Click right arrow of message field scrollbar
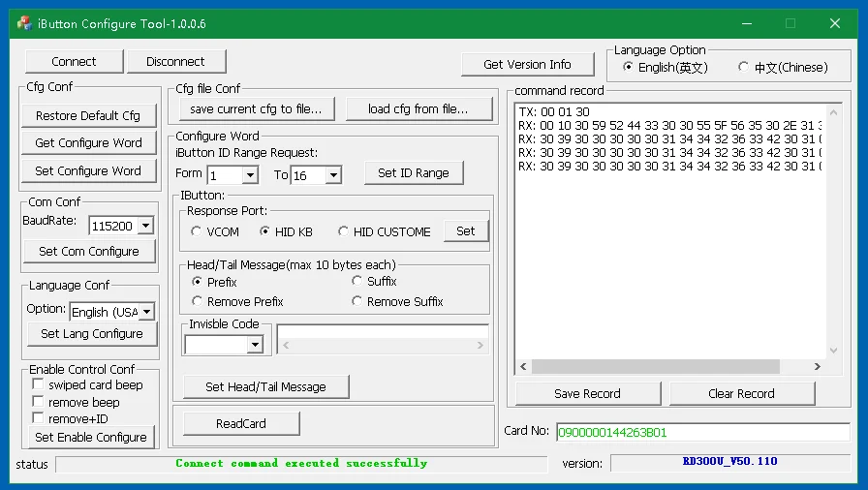The width and height of the screenshot is (868, 490). pos(480,346)
